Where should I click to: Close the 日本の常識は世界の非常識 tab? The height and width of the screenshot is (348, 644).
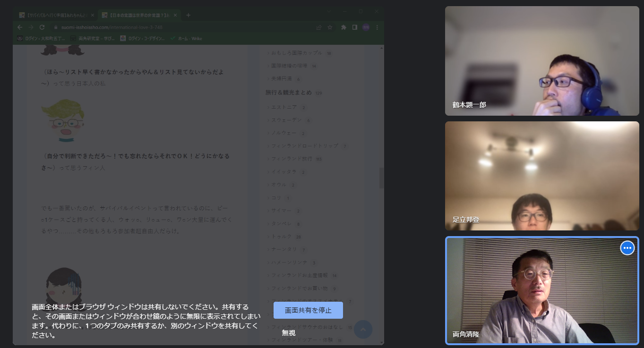175,15
